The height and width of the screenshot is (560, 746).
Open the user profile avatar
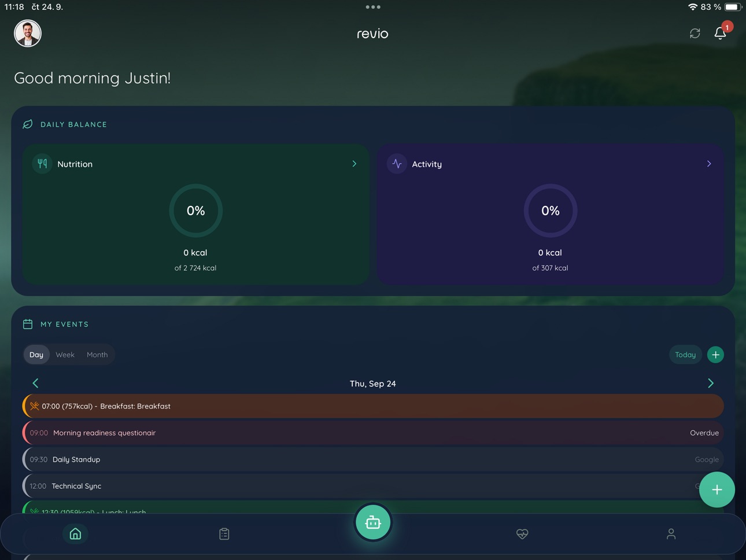click(28, 33)
